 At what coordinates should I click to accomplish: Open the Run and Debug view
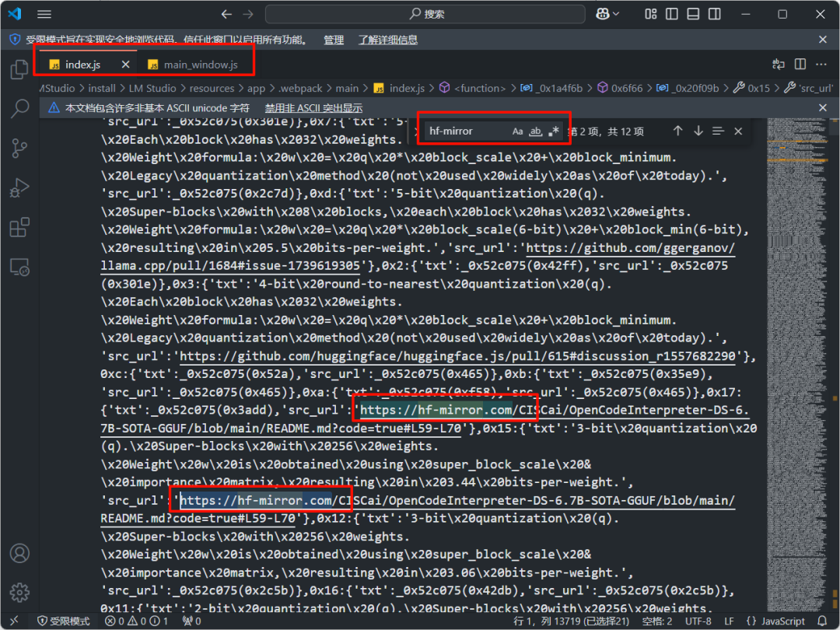pos(19,187)
